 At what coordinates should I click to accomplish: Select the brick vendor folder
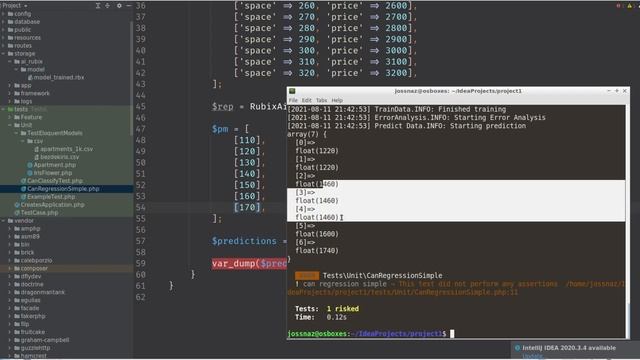coord(67,253)
